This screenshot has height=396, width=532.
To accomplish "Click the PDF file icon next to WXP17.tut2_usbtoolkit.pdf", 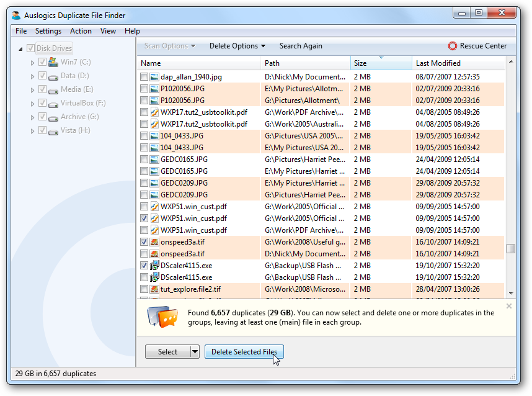I will pos(156,112).
